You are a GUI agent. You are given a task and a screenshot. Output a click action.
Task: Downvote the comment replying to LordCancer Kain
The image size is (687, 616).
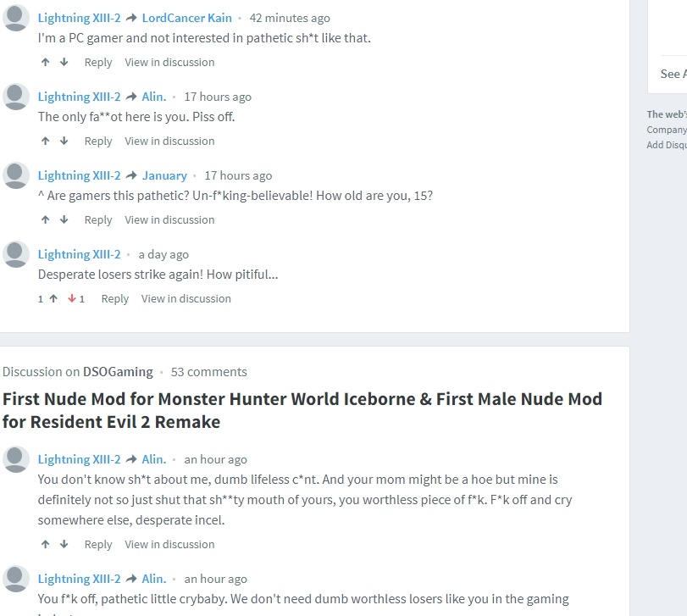[x=64, y=62]
